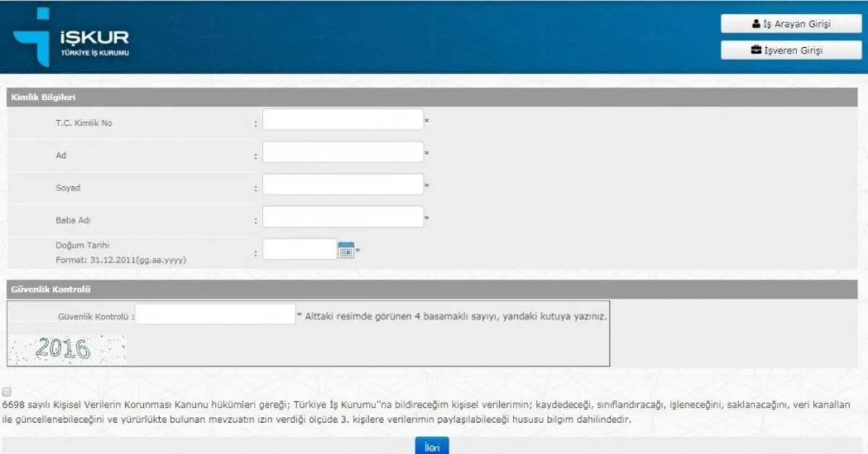Image resolution: width=868 pixels, height=454 pixels.
Task: Click the person icon for İş Arayan Girişi
Action: 756,24
